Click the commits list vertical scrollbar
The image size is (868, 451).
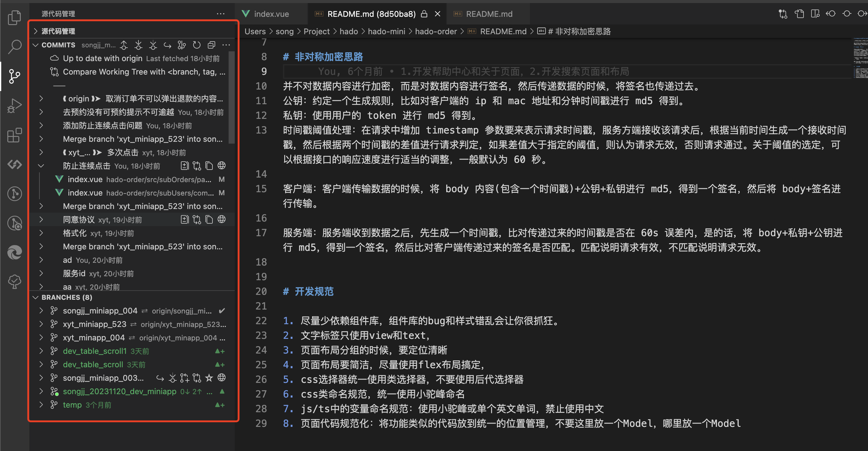pyautogui.click(x=231, y=98)
